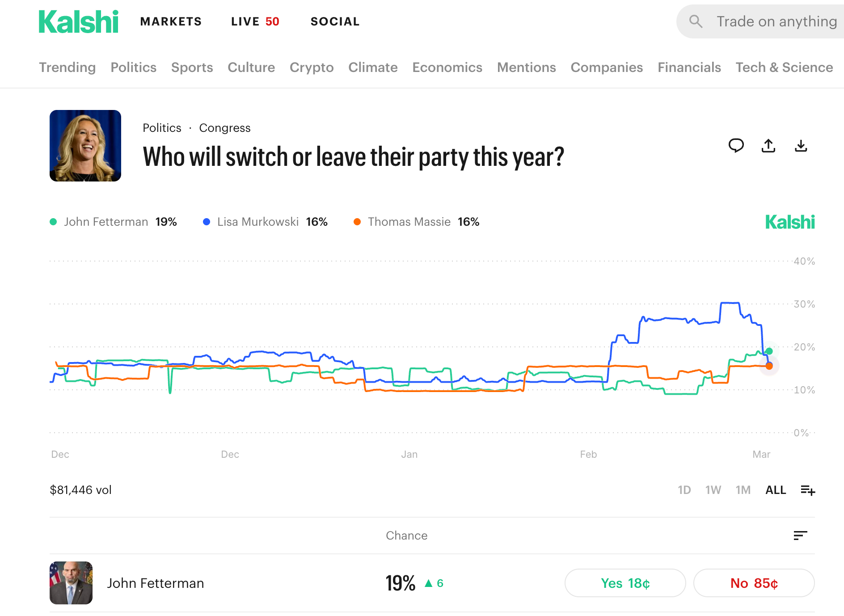The width and height of the screenshot is (844, 616).
Task: Click the share upload icon
Action: pyautogui.click(x=768, y=146)
